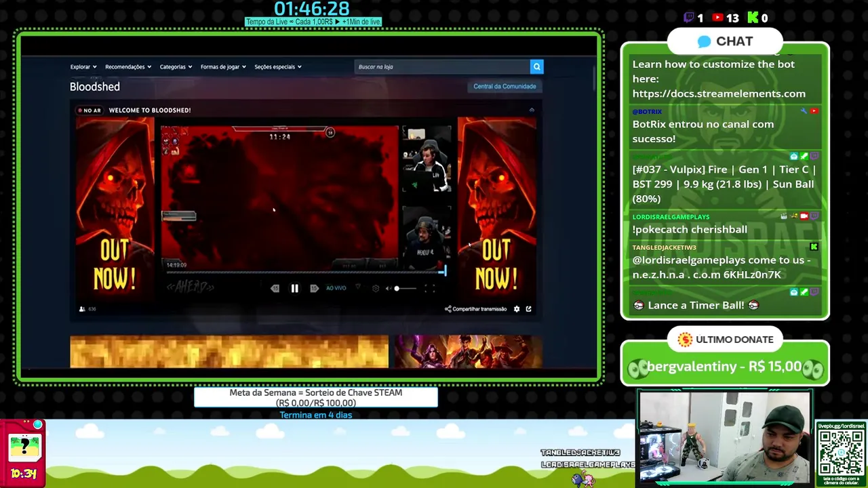Collapse the broadcast panel with the chevron

[x=532, y=110]
